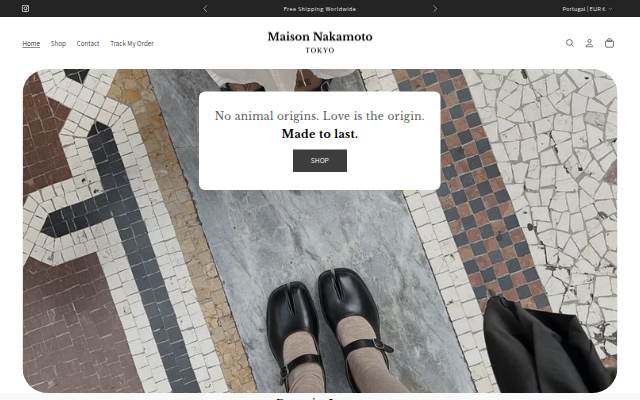Show previous announcement with left arrow
The width and height of the screenshot is (640, 400).
205,9
